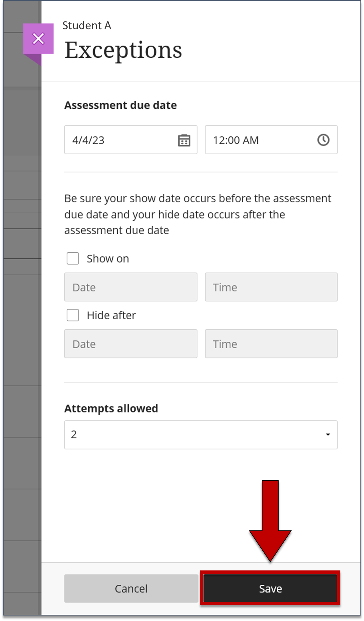Click the Cancel button
Image resolution: width=364 pixels, height=621 pixels.
131,589
